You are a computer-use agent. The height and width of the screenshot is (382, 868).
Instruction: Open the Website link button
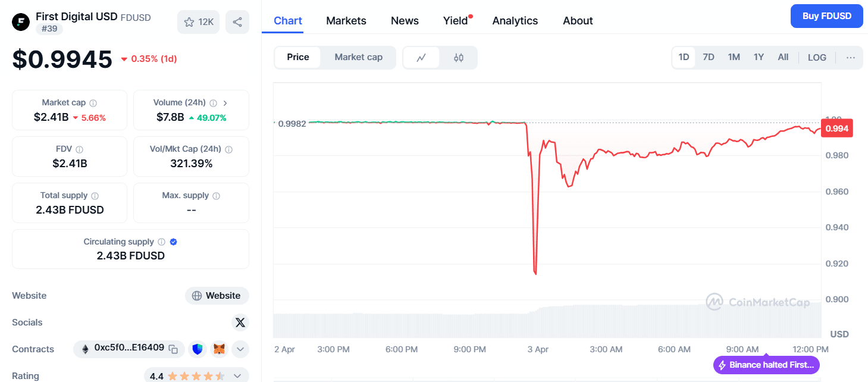[x=217, y=296]
